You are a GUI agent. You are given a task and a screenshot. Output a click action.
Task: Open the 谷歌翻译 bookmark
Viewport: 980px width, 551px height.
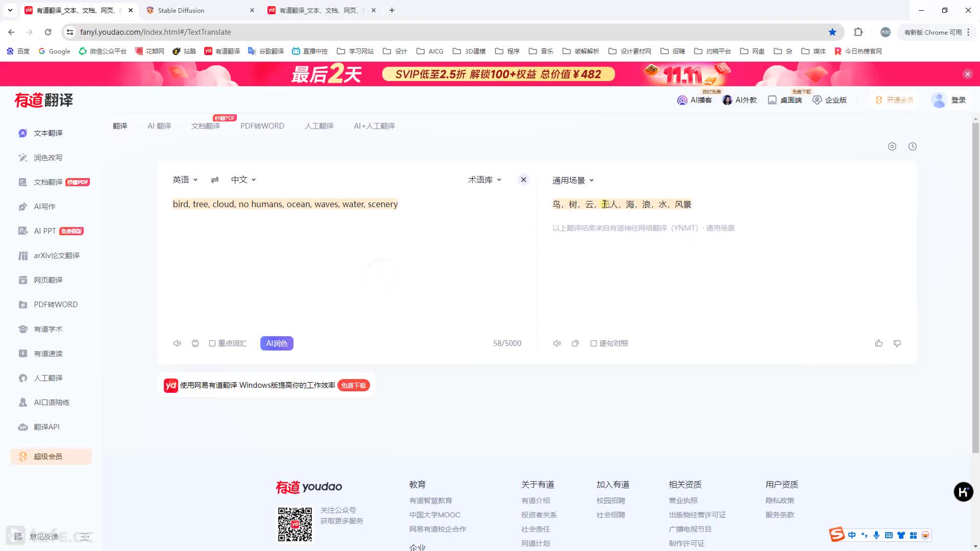(x=266, y=51)
